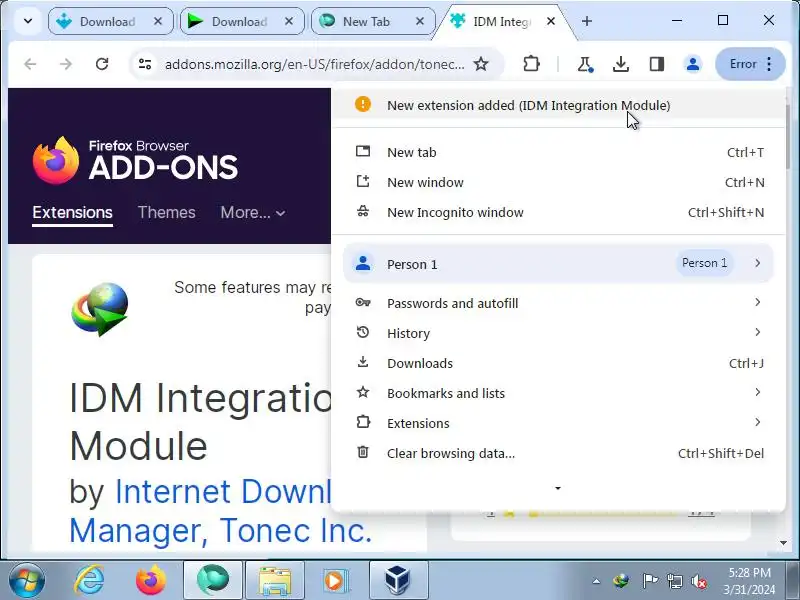Screen dimensions: 800x600
Task: Open VirtualBox cube icon in taskbar
Action: tap(398, 580)
